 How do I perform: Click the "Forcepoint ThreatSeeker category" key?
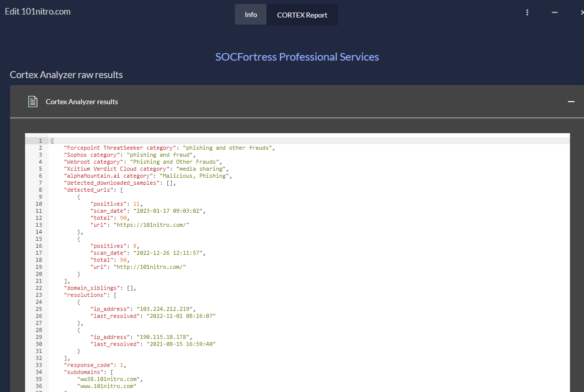[120, 148]
